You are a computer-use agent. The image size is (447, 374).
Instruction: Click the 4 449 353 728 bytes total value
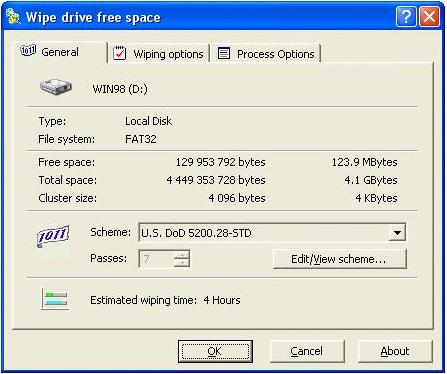pyautogui.click(x=216, y=180)
